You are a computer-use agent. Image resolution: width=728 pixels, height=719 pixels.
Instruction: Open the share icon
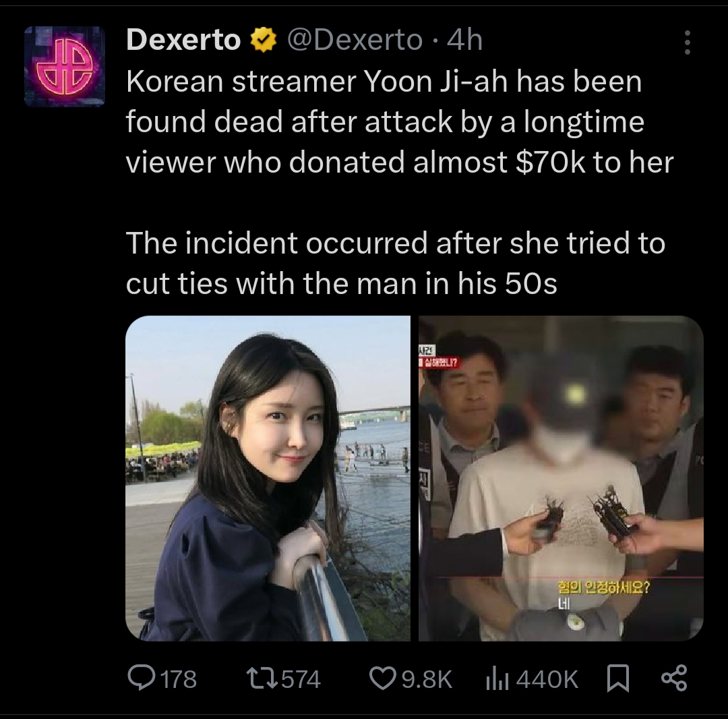click(x=674, y=678)
